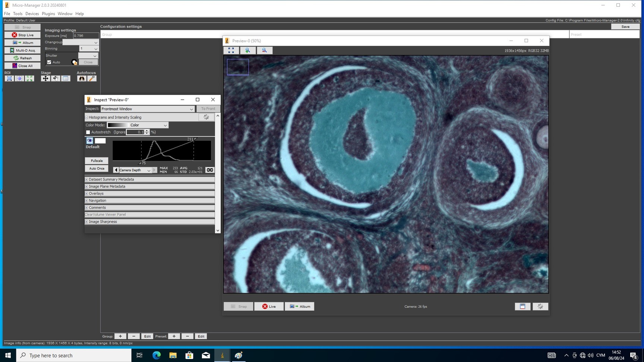This screenshot has height=362, width=644.
Task: Open the stage position list icon
Action: [x=66, y=79]
